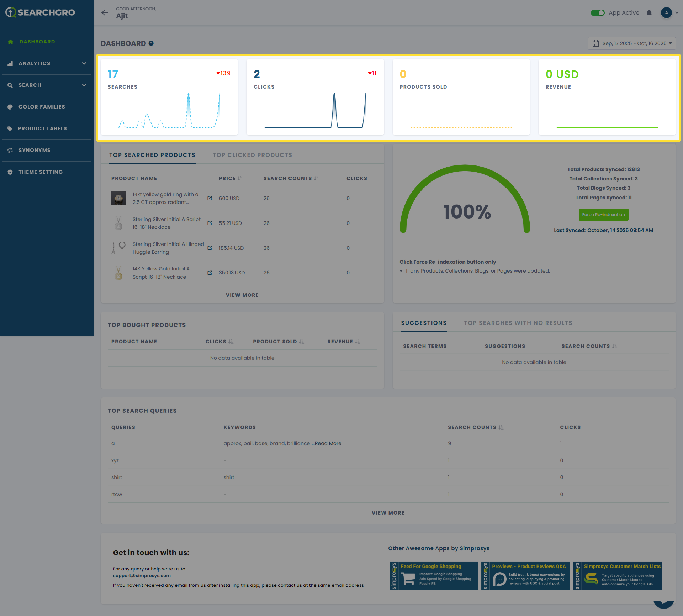
Task: Toggle the App Active switch
Action: click(x=598, y=13)
